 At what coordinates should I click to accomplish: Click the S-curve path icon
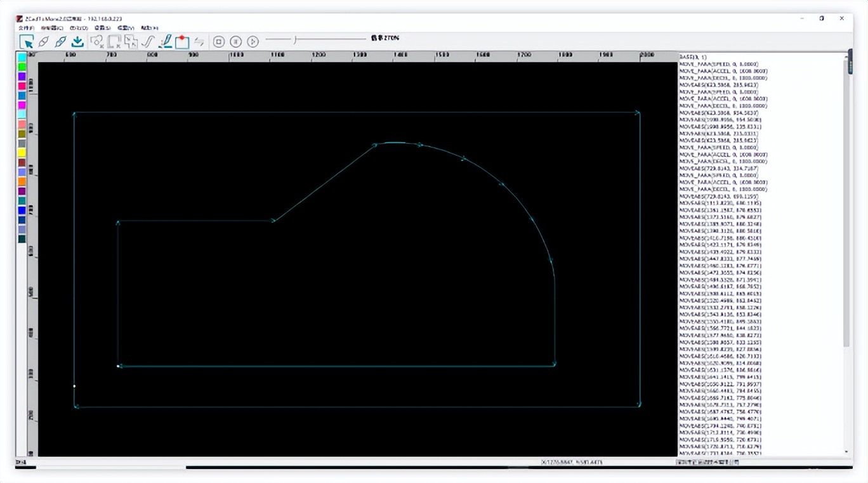[x=148, y=42]
